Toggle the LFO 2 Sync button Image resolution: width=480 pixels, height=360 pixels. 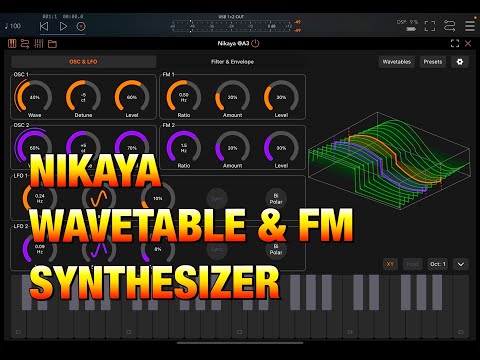click(217, 249)
